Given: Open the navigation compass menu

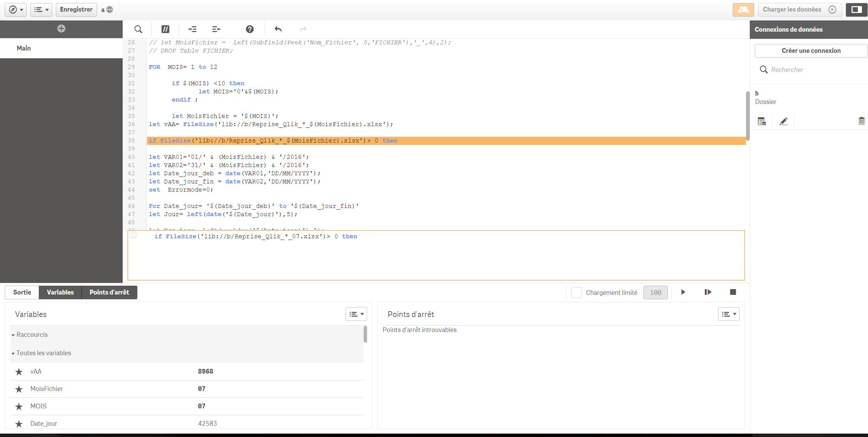Looking at the screenshot, I should [x=16, y=10].
